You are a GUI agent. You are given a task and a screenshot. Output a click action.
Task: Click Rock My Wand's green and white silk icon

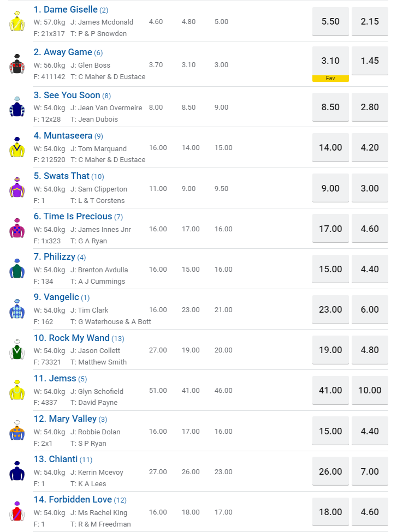click(17, 349)
